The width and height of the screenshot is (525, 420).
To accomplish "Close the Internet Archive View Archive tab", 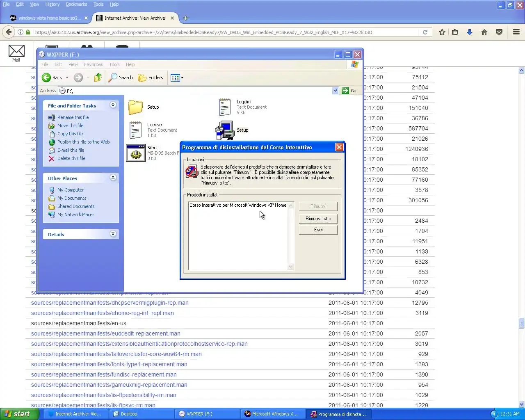I will click(172, 18).
